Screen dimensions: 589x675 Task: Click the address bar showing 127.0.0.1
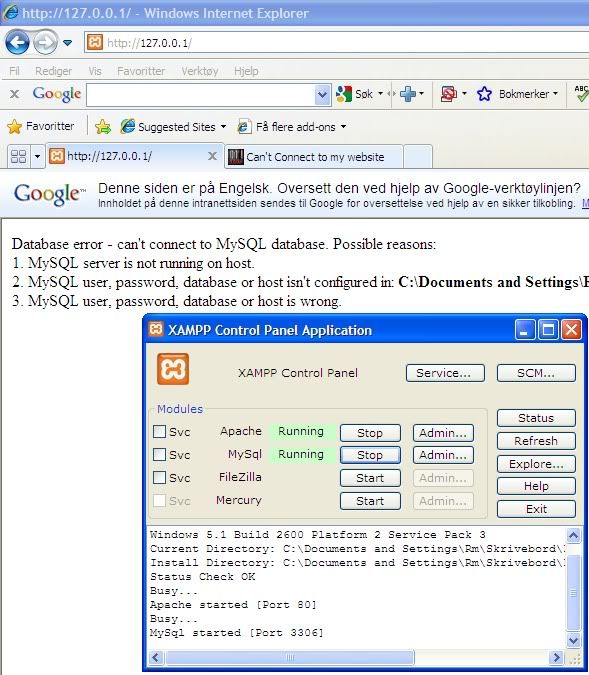coord(336,43)
